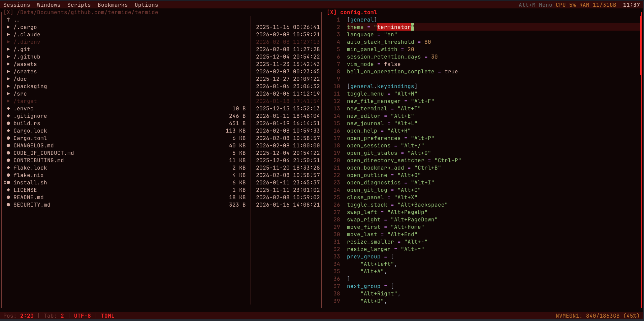
Task: Open the Bookmarks menu
Action: pos(112,5)
